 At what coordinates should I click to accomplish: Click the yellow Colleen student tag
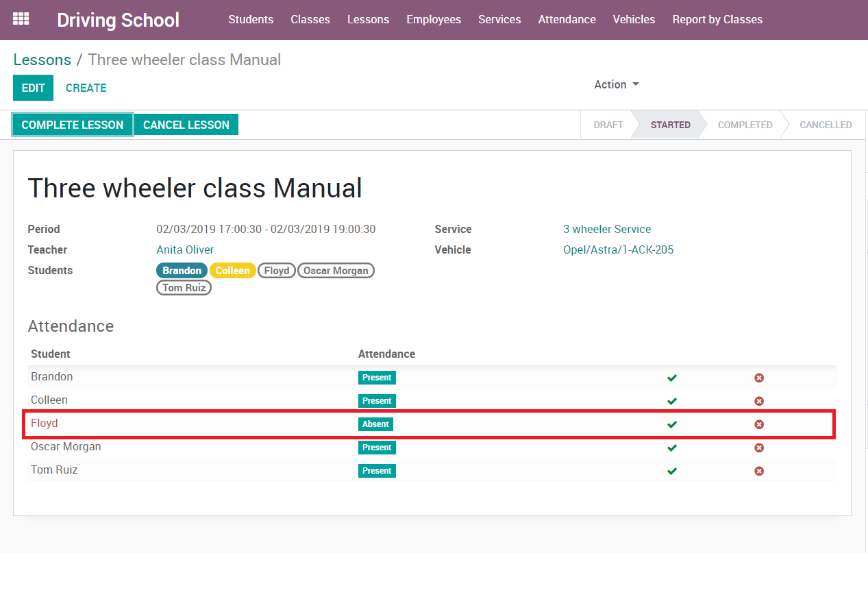point(232,271)
